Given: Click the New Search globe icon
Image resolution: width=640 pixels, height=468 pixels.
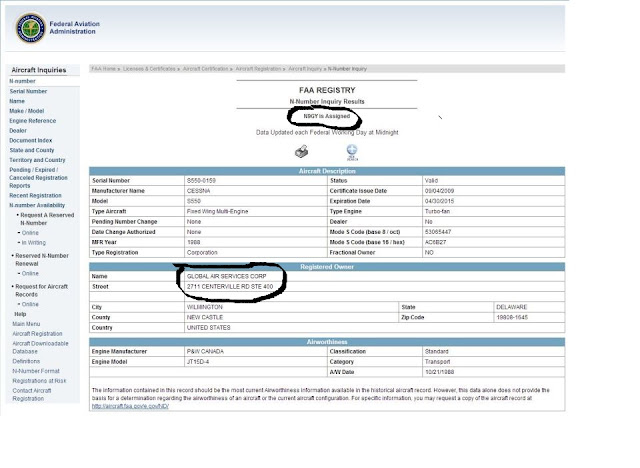Looking at the screenshot, I should [352, 152].
